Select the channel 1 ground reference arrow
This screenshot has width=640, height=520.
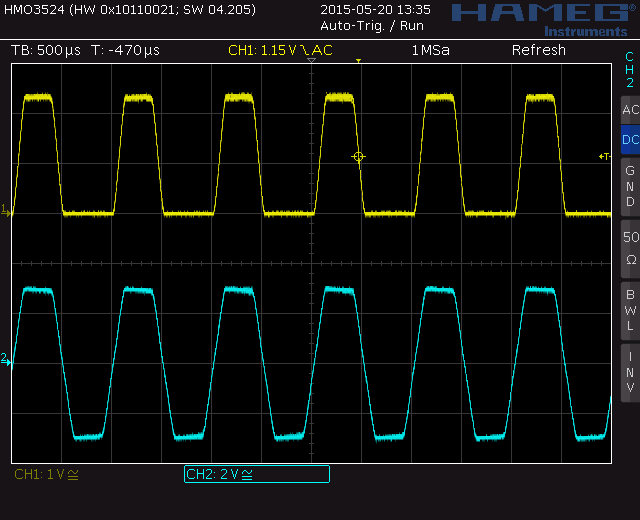[6, 211]
